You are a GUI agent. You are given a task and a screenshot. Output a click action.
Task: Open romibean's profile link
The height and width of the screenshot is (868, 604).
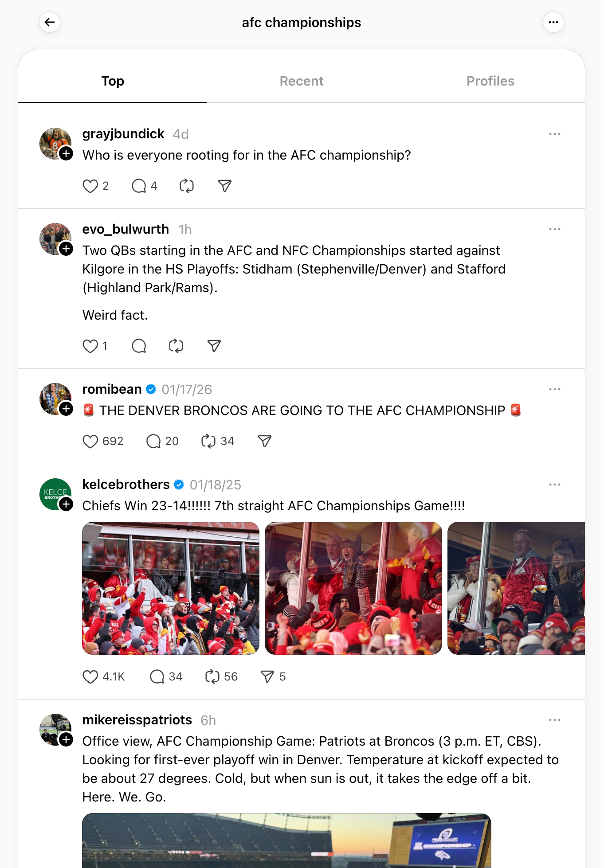pos(112,389)
